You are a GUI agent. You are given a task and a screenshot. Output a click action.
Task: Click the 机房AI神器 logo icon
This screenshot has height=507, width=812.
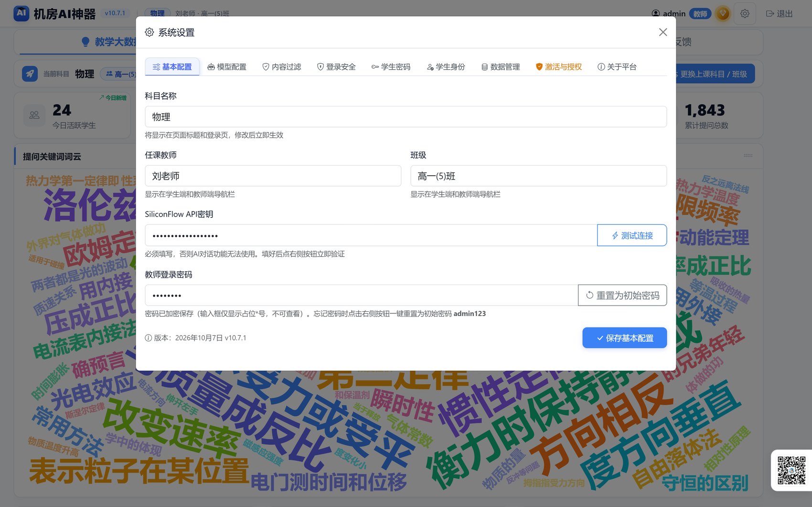(21, 13)
